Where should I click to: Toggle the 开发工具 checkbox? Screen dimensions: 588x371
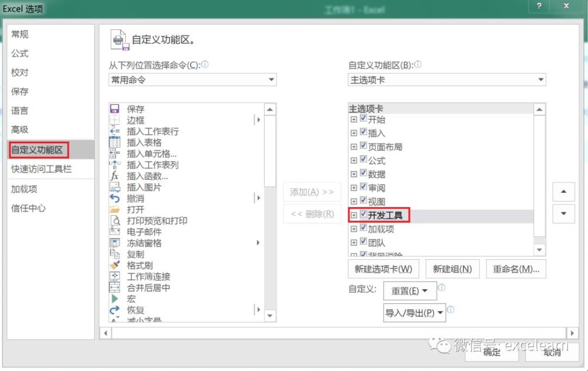pyautogui.click(x=363, y=214)
